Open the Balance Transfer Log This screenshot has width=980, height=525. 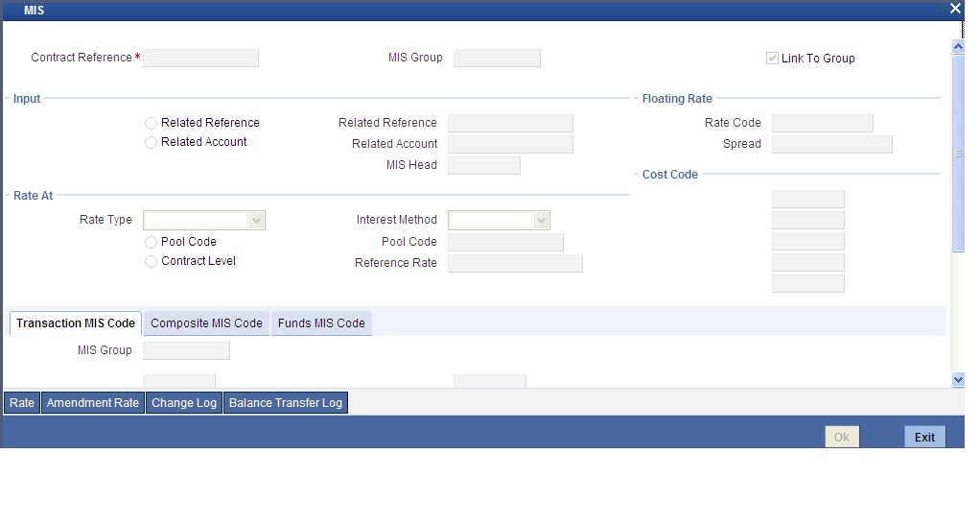pos(286,403)
